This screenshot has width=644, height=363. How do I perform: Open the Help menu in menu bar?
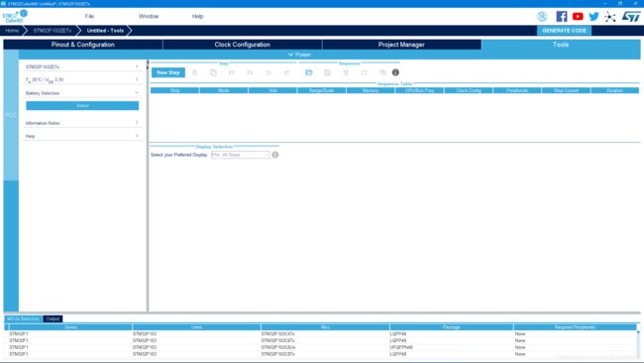pyautogui.click(x=197, y=17)
